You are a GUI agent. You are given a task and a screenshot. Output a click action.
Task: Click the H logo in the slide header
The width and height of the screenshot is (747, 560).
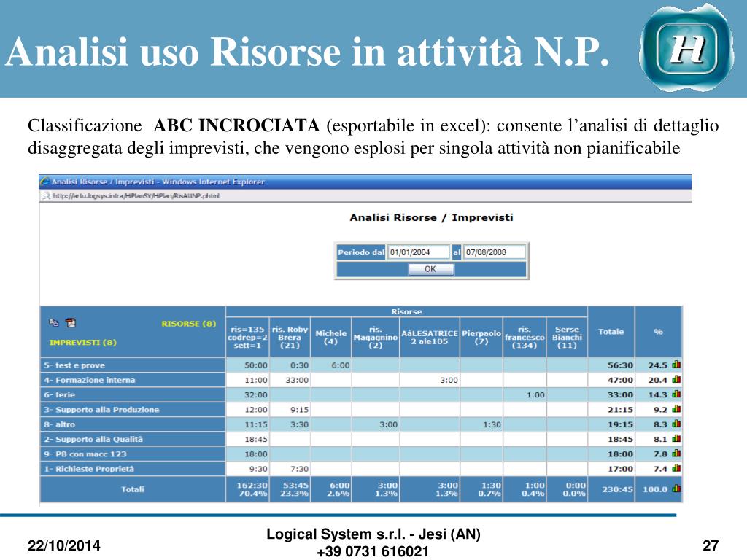tap(686, 49)
